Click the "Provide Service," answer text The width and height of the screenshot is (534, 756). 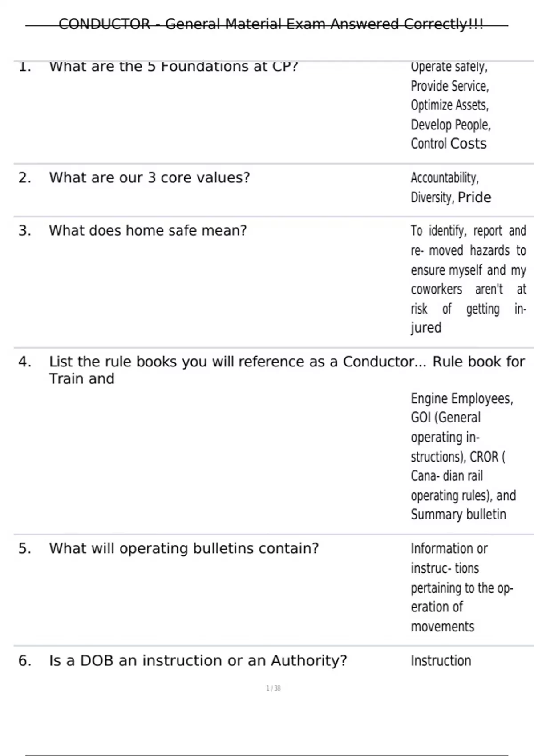449,86
